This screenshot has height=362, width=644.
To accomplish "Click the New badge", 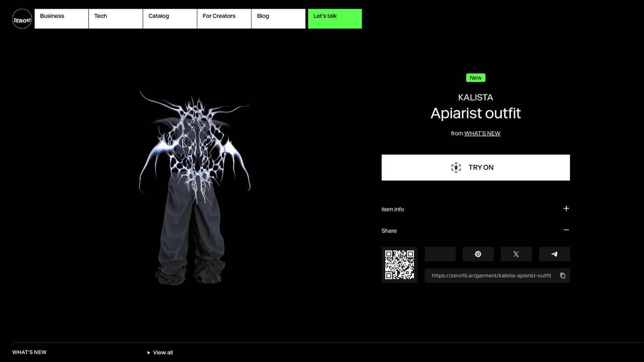I will pyautogui.click(x=475, y=78).
